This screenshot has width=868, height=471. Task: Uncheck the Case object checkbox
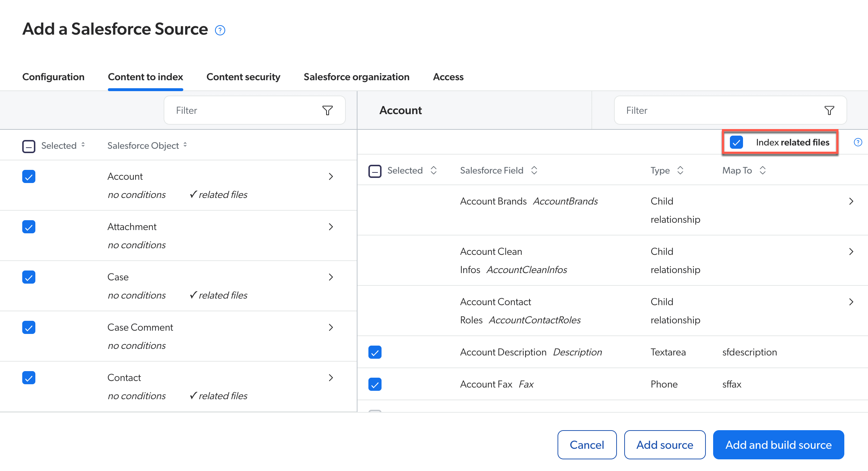click(x=29, y=277)
